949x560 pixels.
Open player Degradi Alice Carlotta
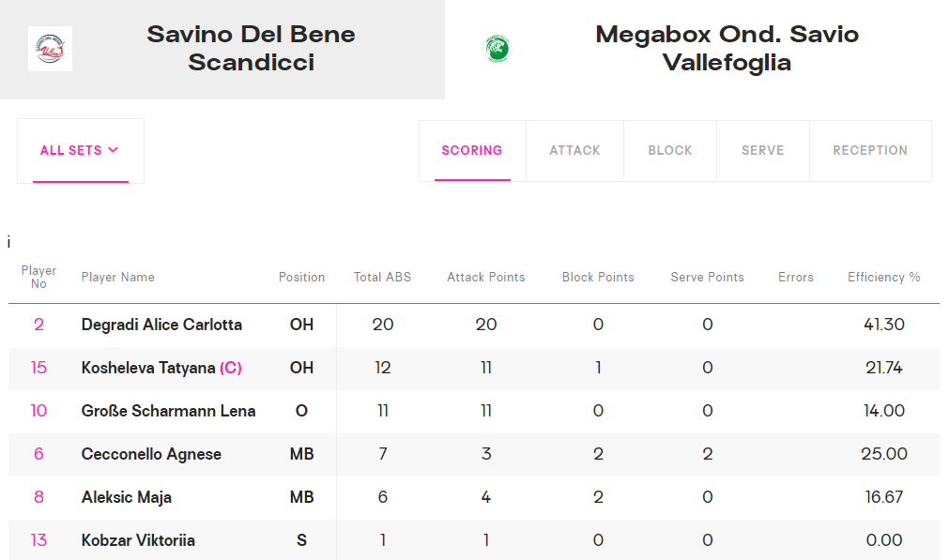pyautogui.click(x=161, y=325)
